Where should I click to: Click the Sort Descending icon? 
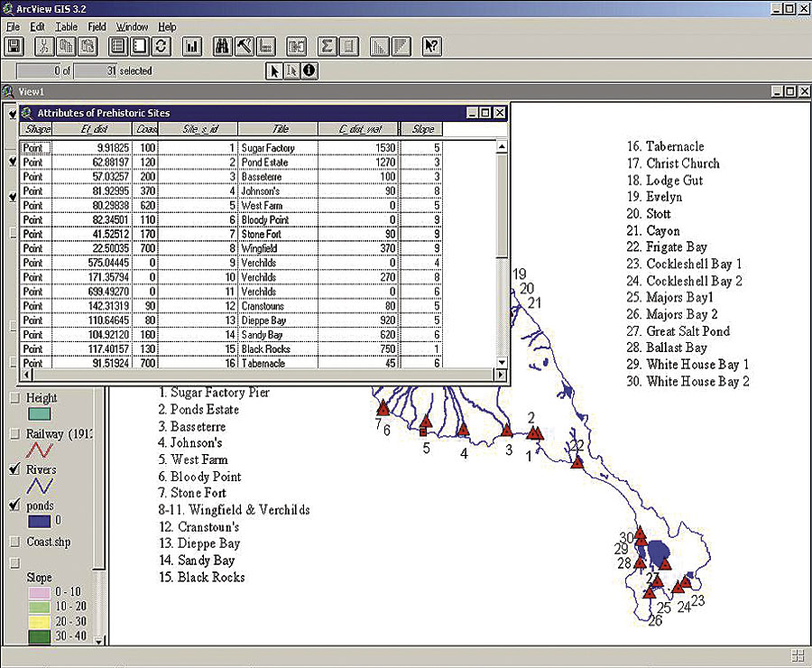click(x=401, y=47)
